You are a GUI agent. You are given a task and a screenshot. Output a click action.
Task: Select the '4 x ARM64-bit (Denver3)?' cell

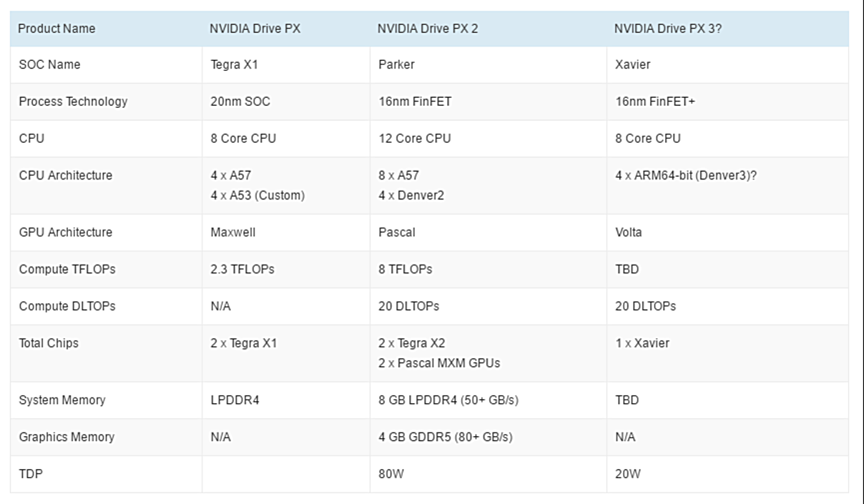click(x=686, y=175)
